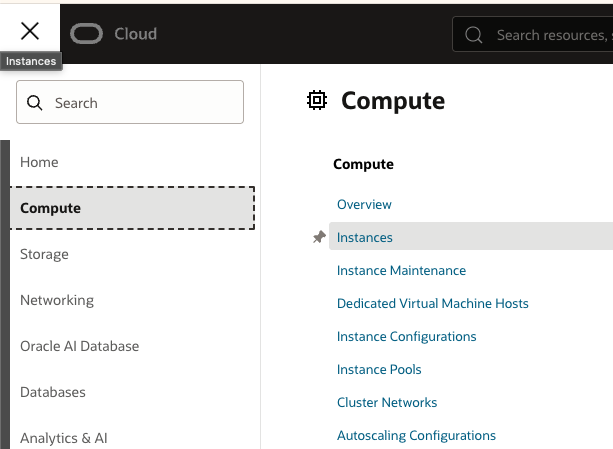Click the Compute chip icon in heading
This screenshot has width=613, height=449.
click(317, 100)
